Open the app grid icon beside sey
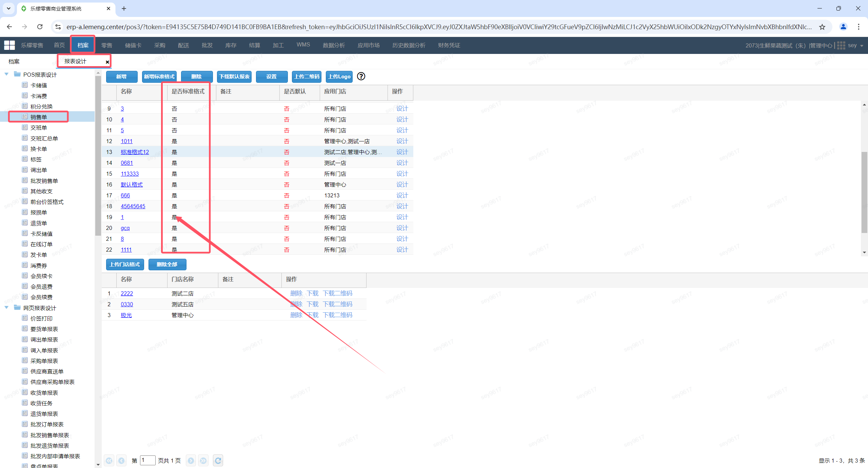This screenshot has width=868, height=468. (841, 45)
